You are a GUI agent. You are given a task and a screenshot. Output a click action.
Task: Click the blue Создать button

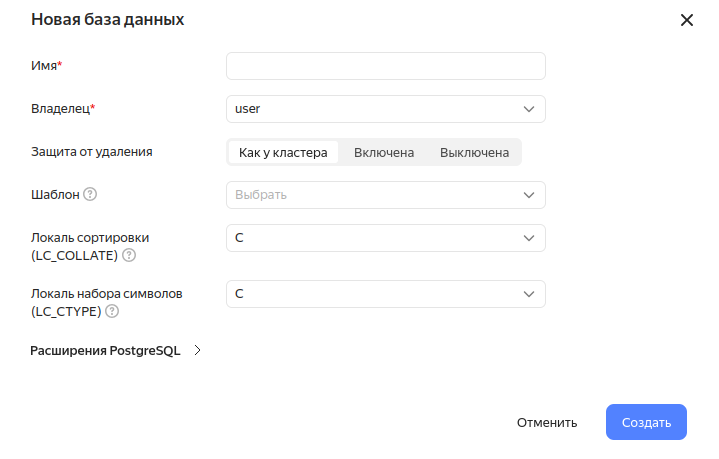646,422
